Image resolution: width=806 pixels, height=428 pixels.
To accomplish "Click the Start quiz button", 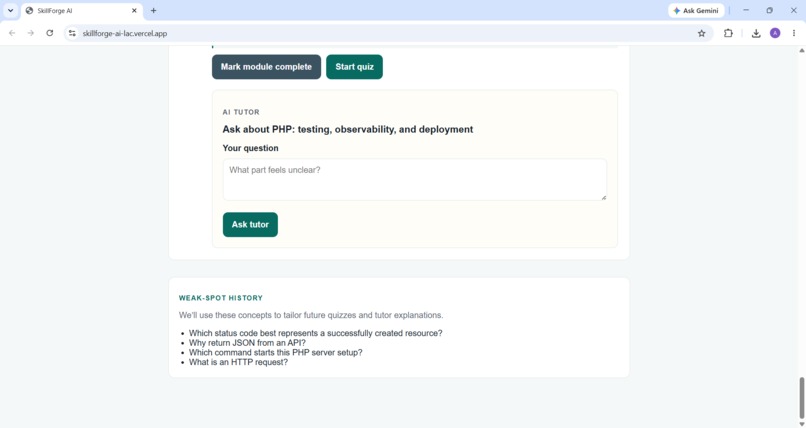I will coord(354,67).
